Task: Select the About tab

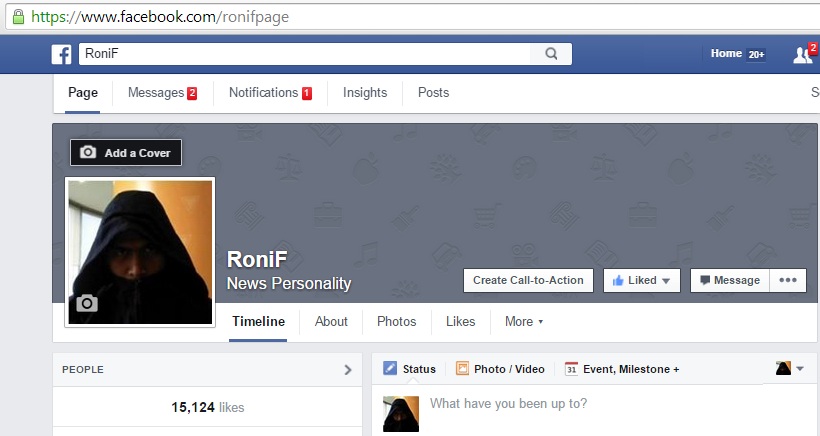Action: [331, 322]
